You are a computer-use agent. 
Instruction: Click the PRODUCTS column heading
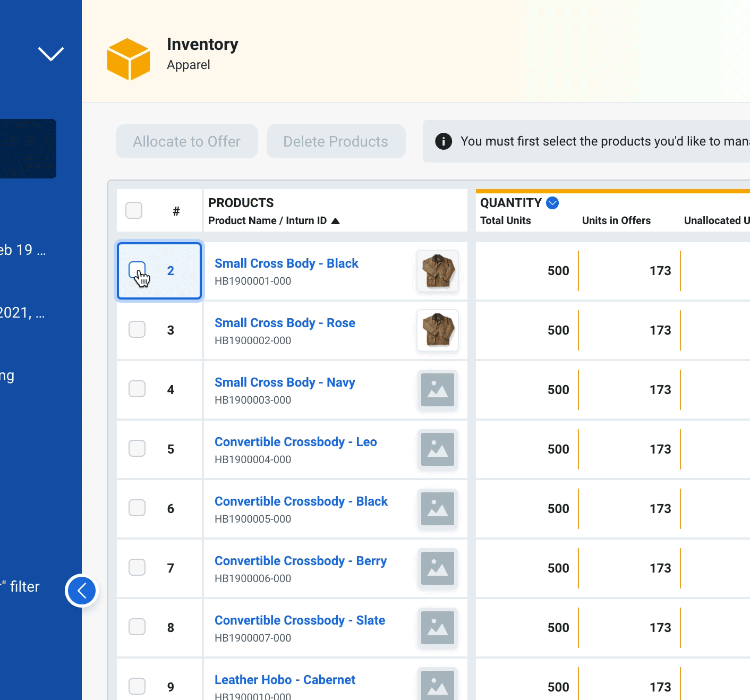point(241,203)
